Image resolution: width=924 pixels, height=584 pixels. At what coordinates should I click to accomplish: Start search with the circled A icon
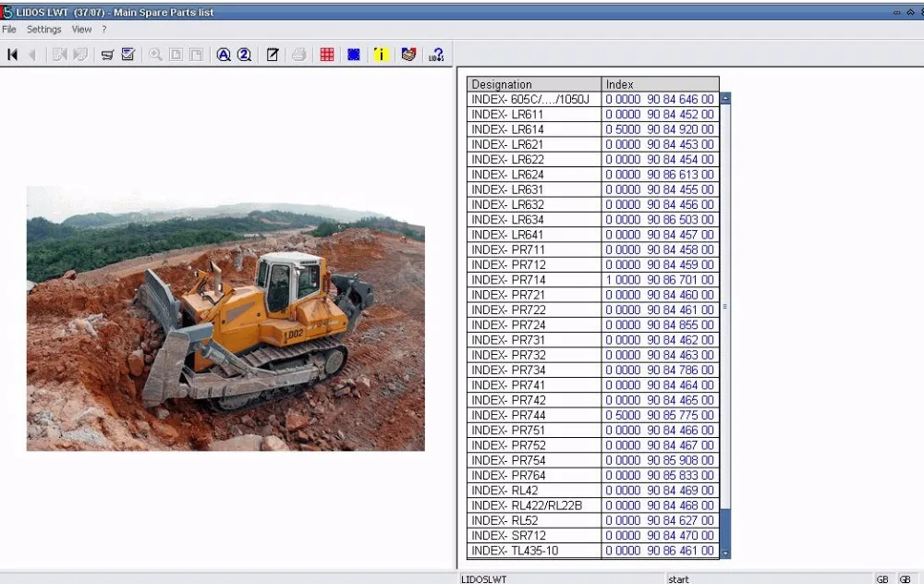(x=224, y=55)
